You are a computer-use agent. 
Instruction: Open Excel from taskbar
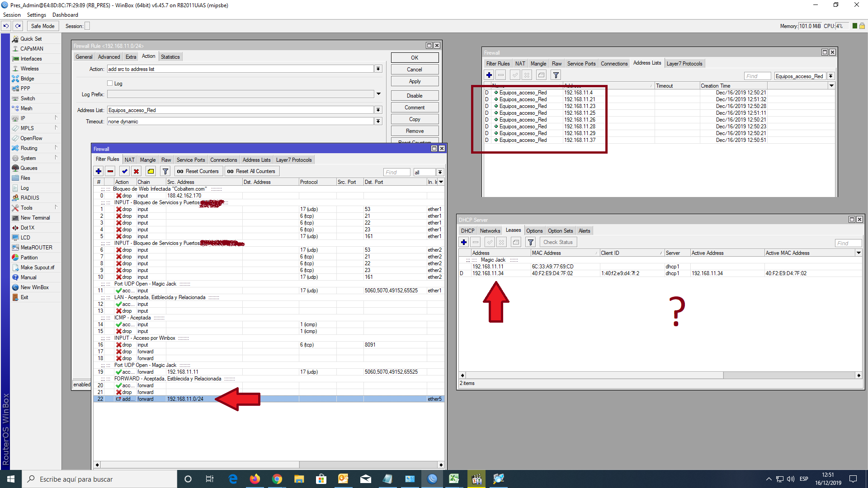point(454,479)
